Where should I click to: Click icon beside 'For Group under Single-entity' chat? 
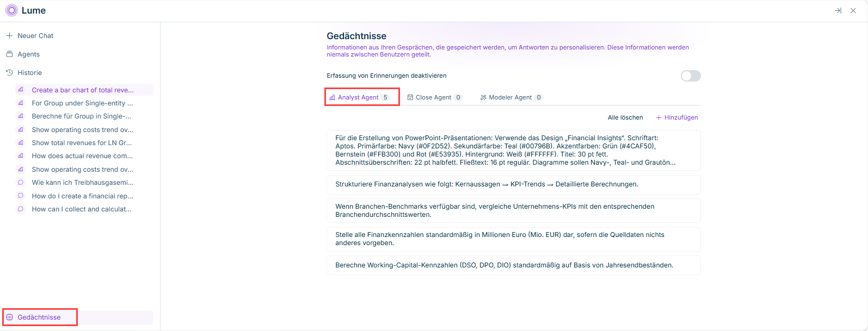[21, 103]
